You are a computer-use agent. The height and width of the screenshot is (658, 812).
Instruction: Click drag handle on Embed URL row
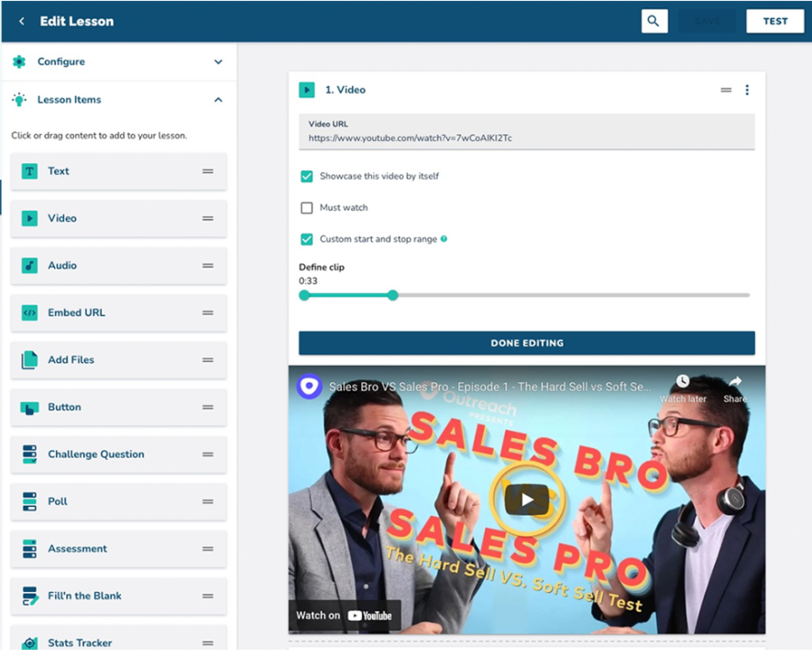(208, 313)
